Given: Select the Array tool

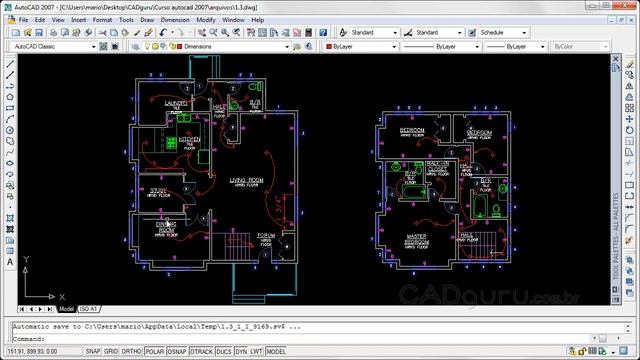Looking at the screenshot, I should click(630, 108).
